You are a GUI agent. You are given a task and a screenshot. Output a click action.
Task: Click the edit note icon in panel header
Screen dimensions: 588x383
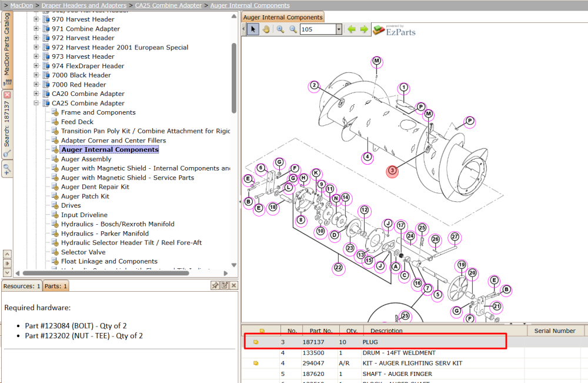coord(224,285)
